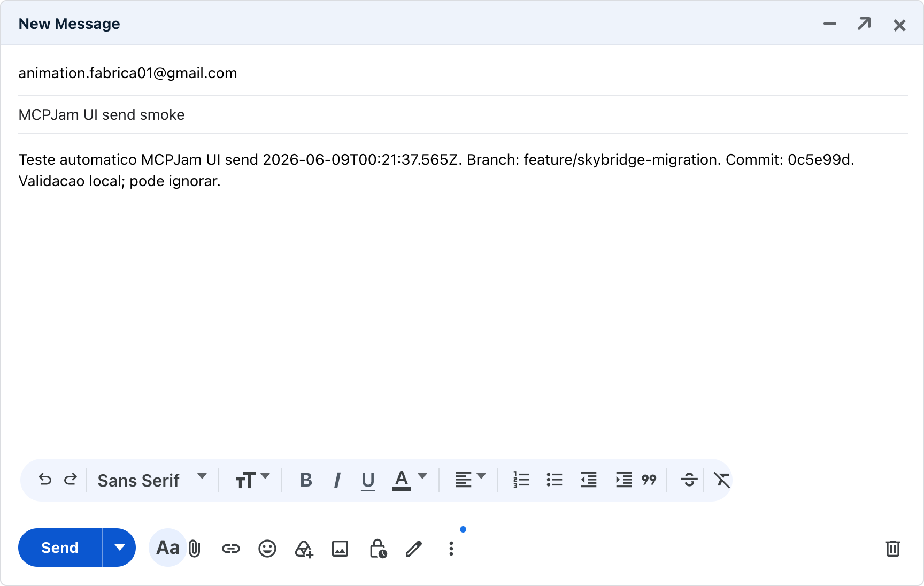Minimize the New Message window
924x586 pixels.
point(830,24)
